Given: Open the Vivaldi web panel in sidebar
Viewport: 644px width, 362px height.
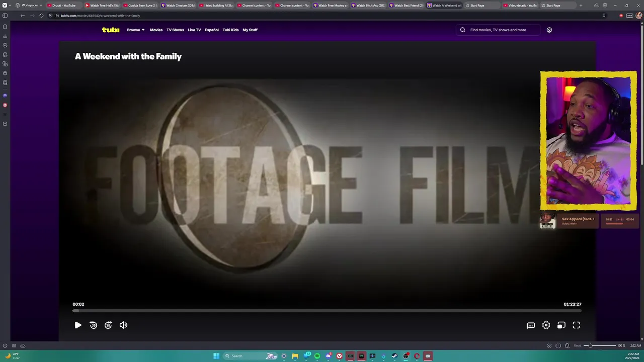Looking at the screenshot, I should coord(5,105).
